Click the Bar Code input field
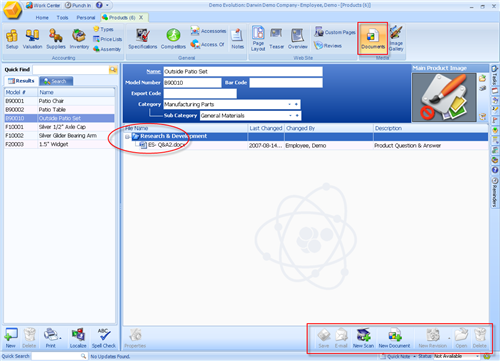 point(286,83)
